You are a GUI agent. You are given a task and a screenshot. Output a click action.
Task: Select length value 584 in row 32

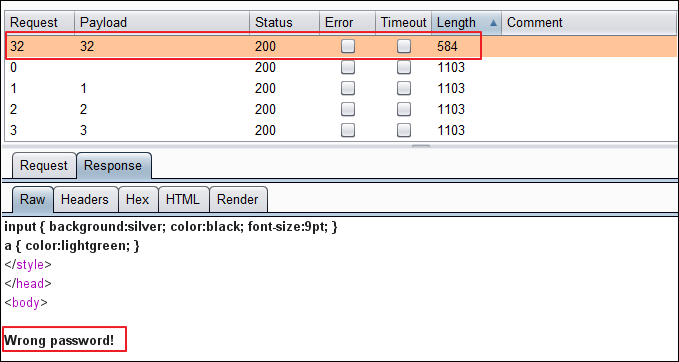[447, 46]
